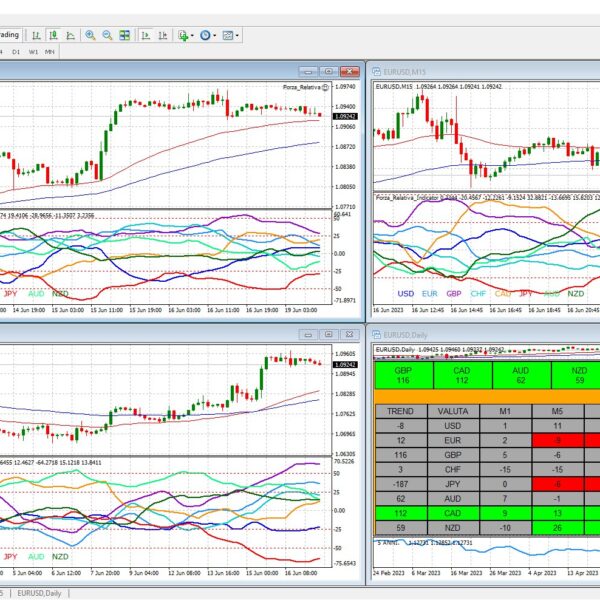
Task: Select the USD cell in VALUTA column
Action: [x=453, y=426]
